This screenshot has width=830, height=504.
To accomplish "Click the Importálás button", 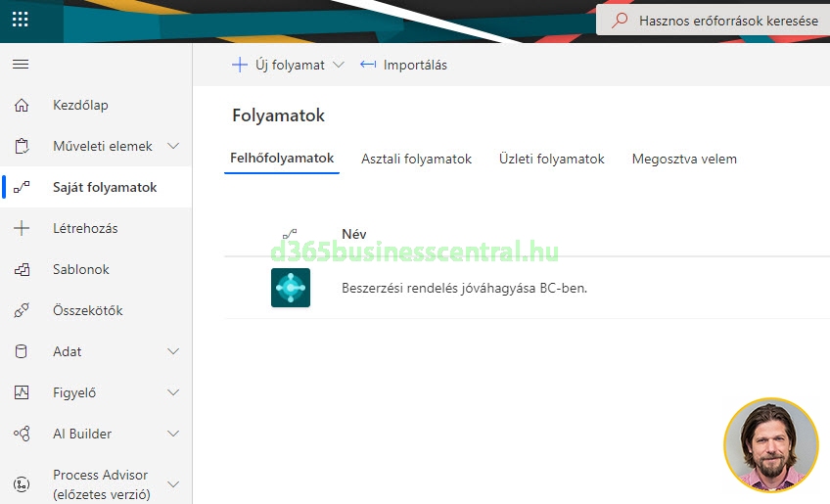I will click(403, 65).
